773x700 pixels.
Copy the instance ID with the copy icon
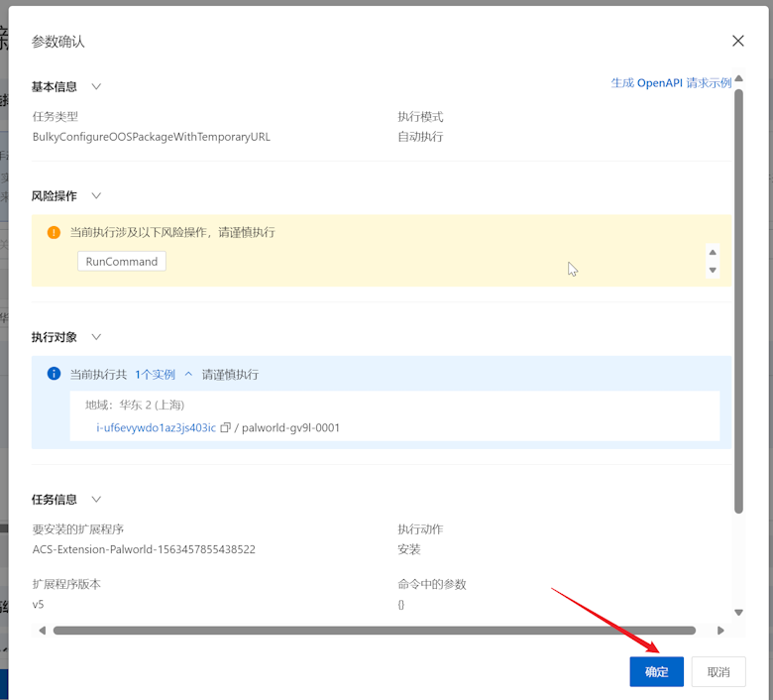(x=225, y=427)
